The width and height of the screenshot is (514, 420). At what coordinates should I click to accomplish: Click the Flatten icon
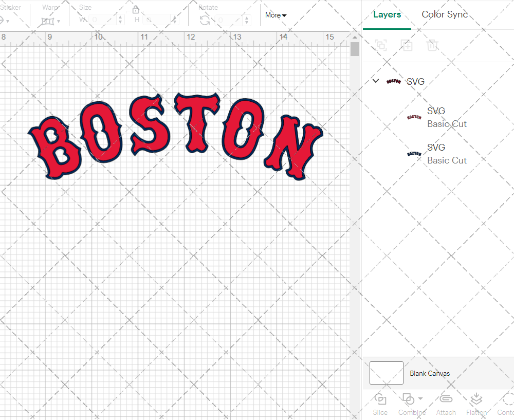(x=476, y=399)
